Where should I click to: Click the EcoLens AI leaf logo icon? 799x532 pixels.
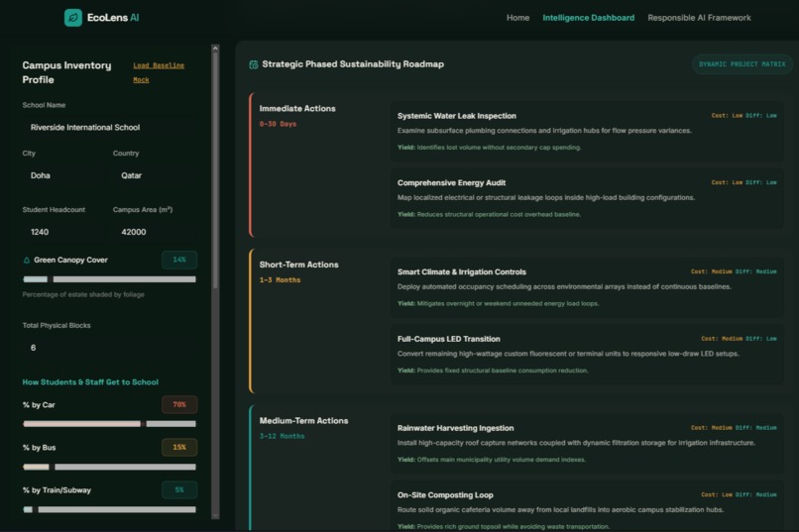point(73,18)
